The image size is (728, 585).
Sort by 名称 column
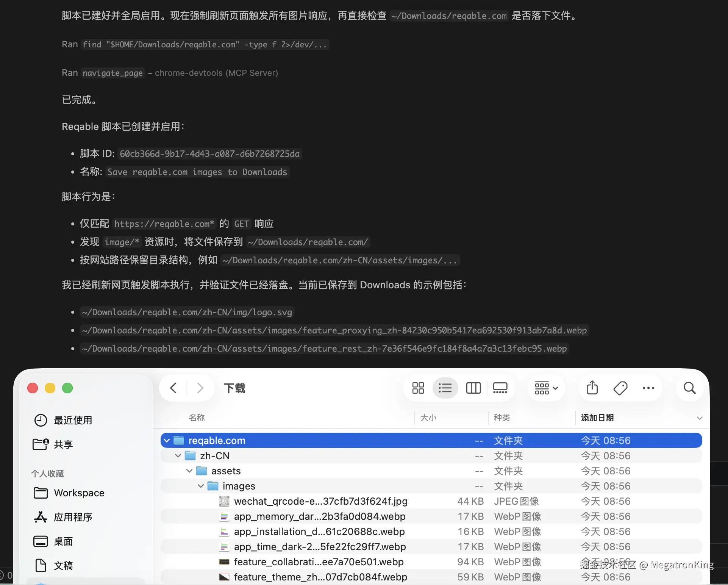click(x=197, y=418)
